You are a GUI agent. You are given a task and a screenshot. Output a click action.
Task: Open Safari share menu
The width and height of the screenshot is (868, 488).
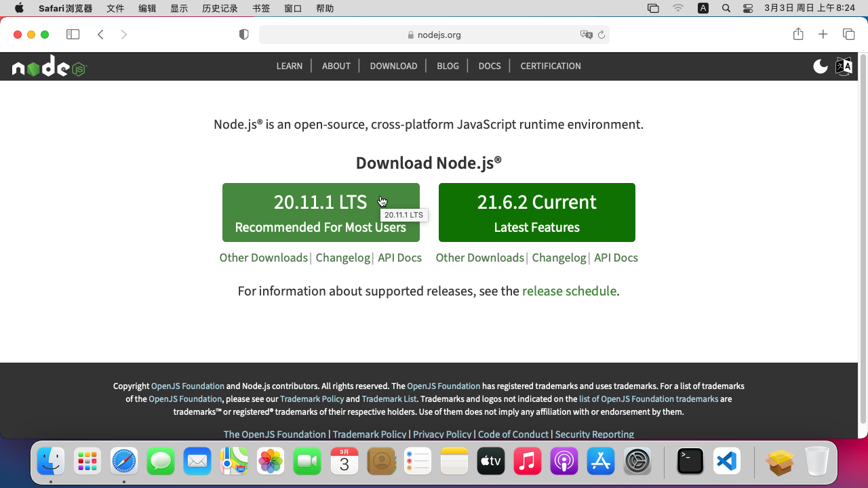click(x=798, y=34)
